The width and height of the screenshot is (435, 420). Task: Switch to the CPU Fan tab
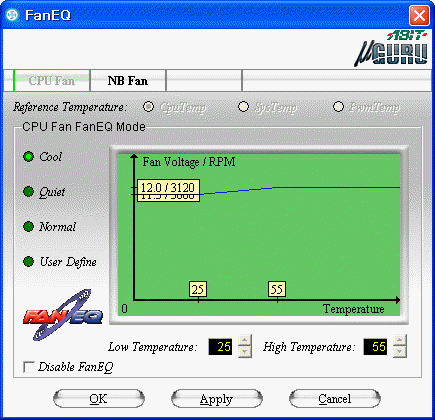52,80
